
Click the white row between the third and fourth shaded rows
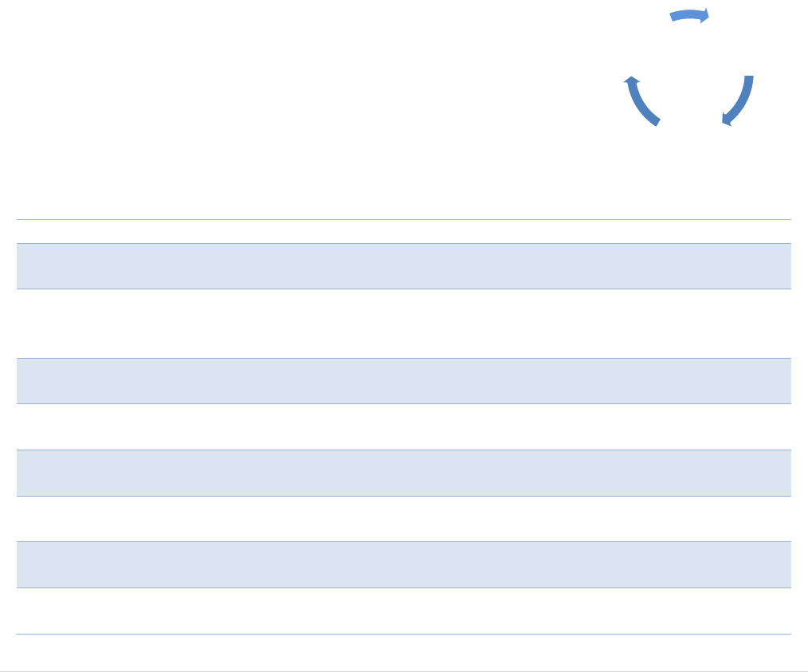[x=403, y=519]
